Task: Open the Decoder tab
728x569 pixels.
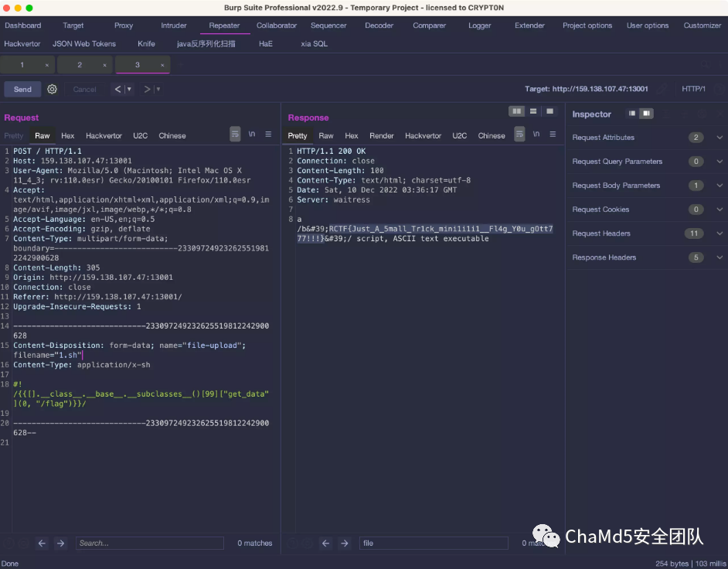Action: click(379, 26)
